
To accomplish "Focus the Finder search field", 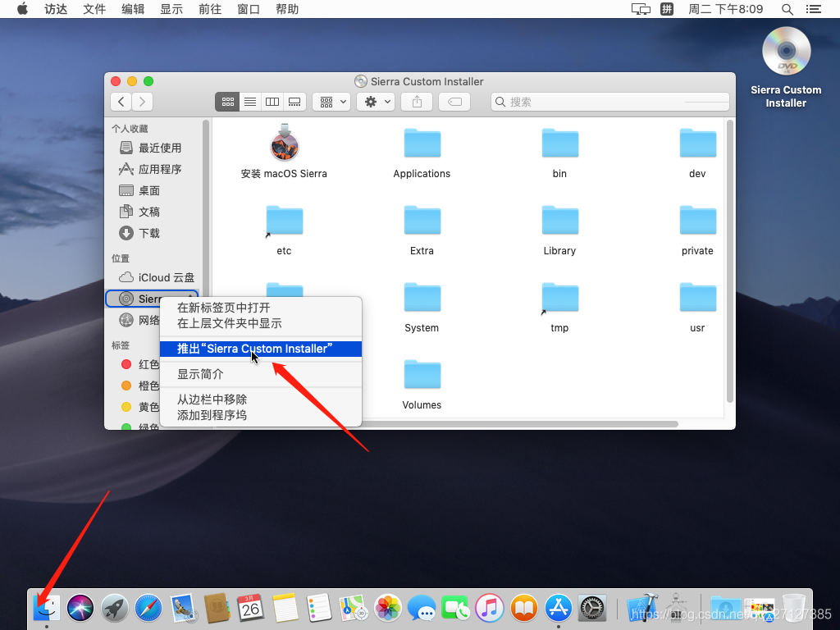I will pyautogui.click(x=610, y=102).
